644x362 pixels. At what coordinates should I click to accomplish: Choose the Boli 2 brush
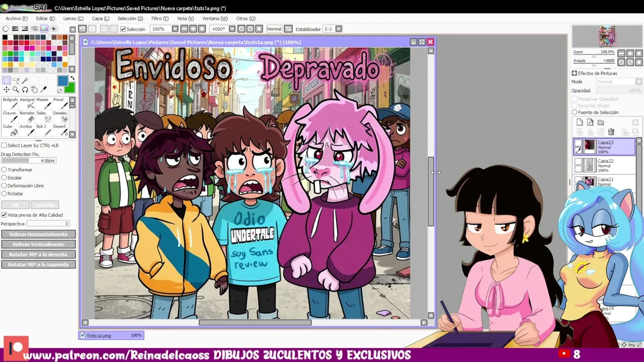(43, 130)
